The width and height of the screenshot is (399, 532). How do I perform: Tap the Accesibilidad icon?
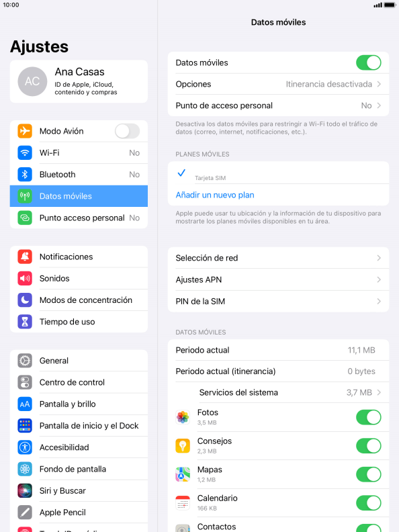pyautogui.click(x=25, y=447)
